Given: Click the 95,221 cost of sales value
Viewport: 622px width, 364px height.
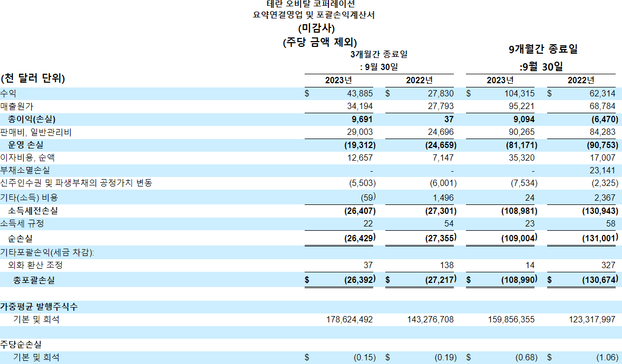Looking at the screenshot, I should click(522, 106).
